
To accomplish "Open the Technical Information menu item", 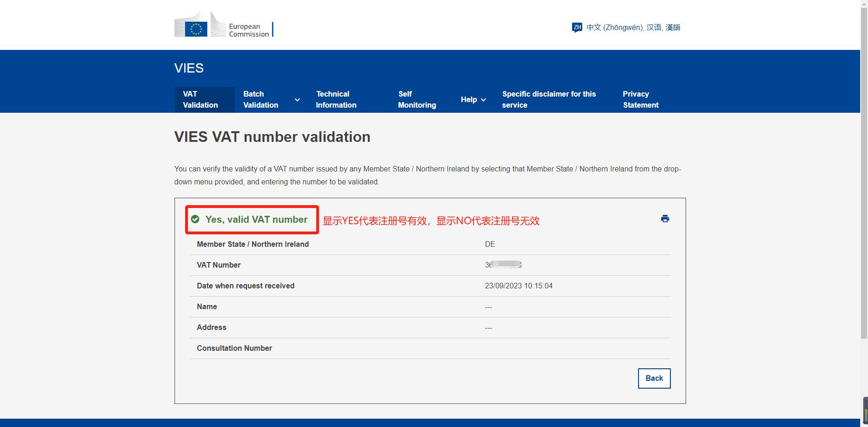I will pyautogui.click(x=336, y=99).
